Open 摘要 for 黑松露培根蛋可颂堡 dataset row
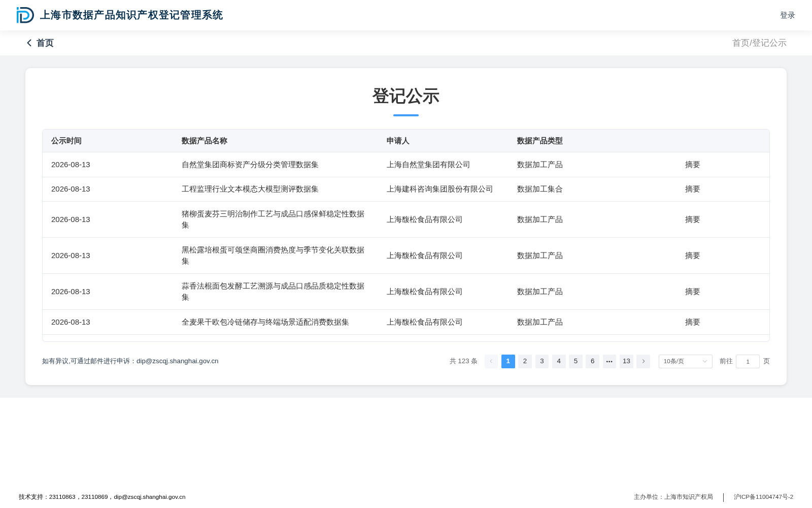Image resolution: width=812 pixels, height=508 pixels. coord(693,256)
